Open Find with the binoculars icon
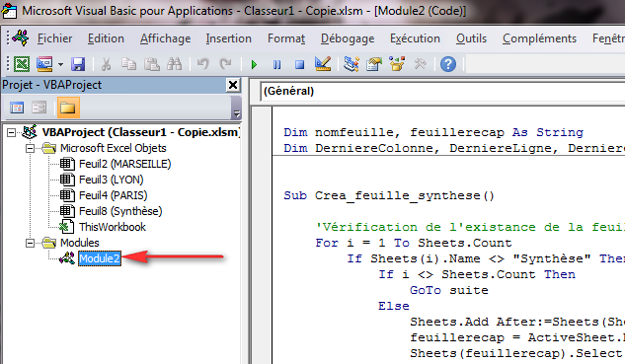 tap(174, 64)
